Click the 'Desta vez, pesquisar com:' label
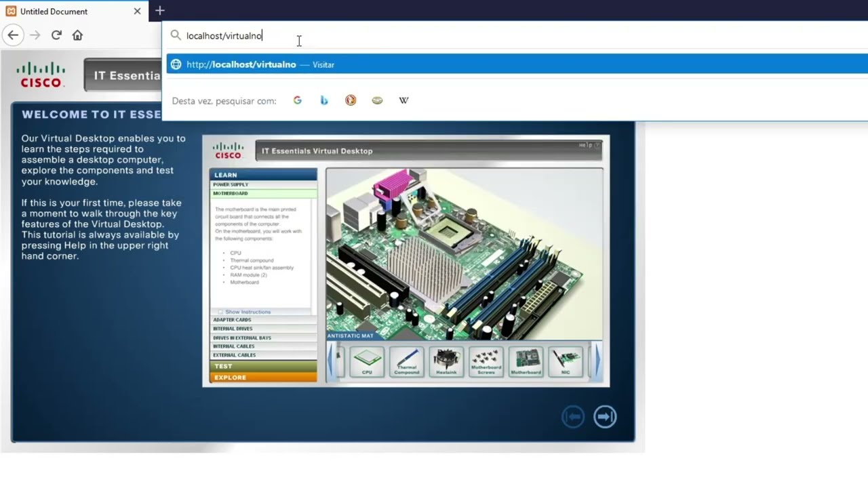This screenshot has height=488, width=868. [x=224, y=101]
